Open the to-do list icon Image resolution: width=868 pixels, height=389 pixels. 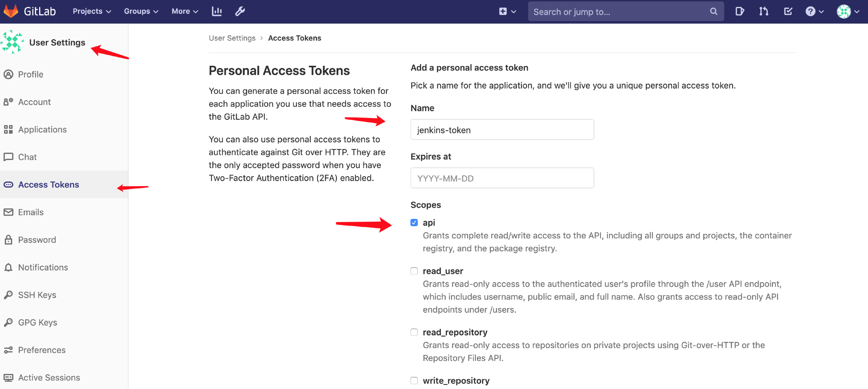pyautogui.click(x=788, y=11)
